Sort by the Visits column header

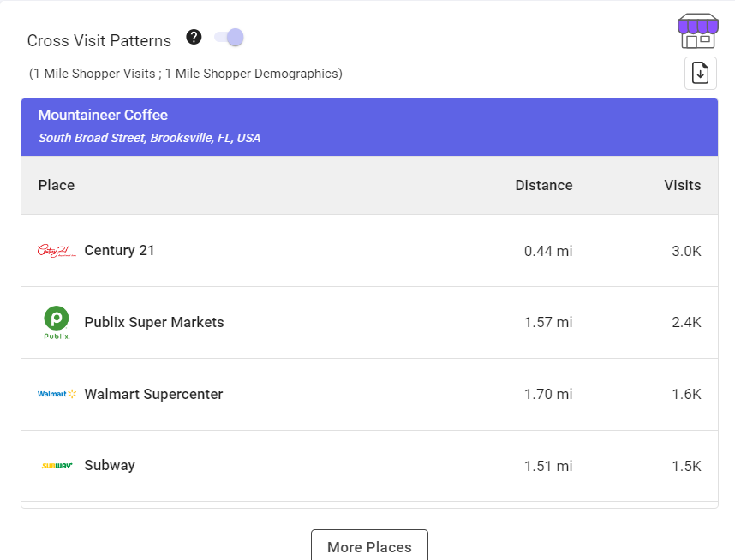pos(682,185)
